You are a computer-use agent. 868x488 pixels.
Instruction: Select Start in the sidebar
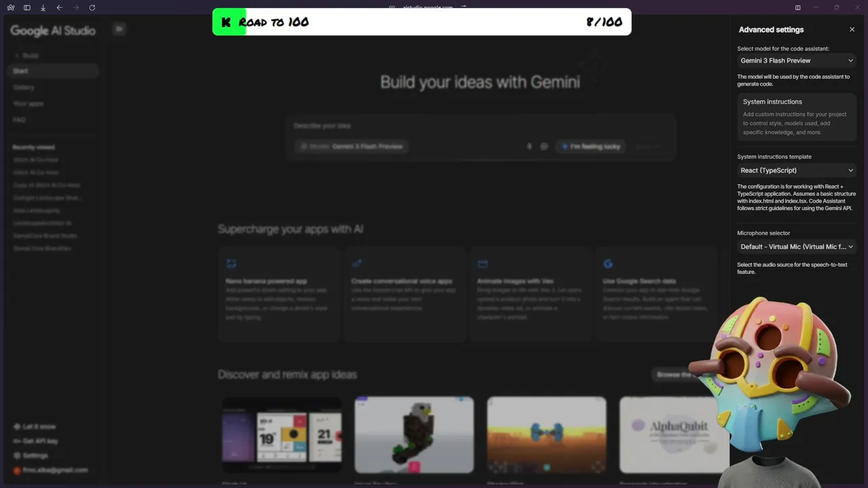click(53, 71)
